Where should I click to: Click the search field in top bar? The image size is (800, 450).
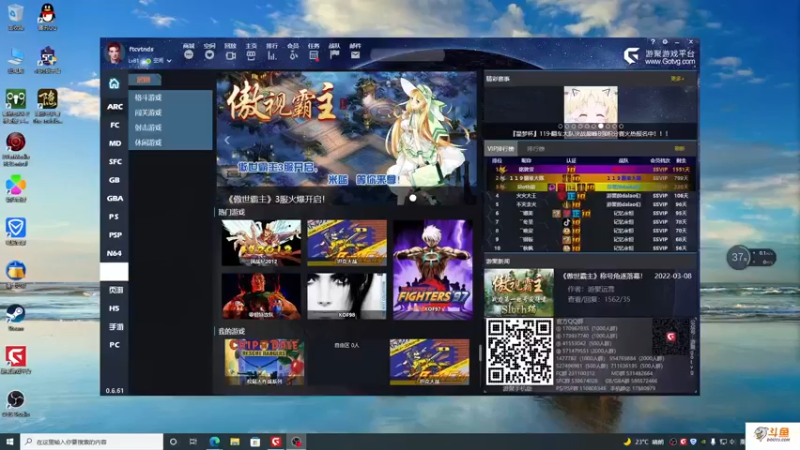pyautogui.click(x=408, y=55)
